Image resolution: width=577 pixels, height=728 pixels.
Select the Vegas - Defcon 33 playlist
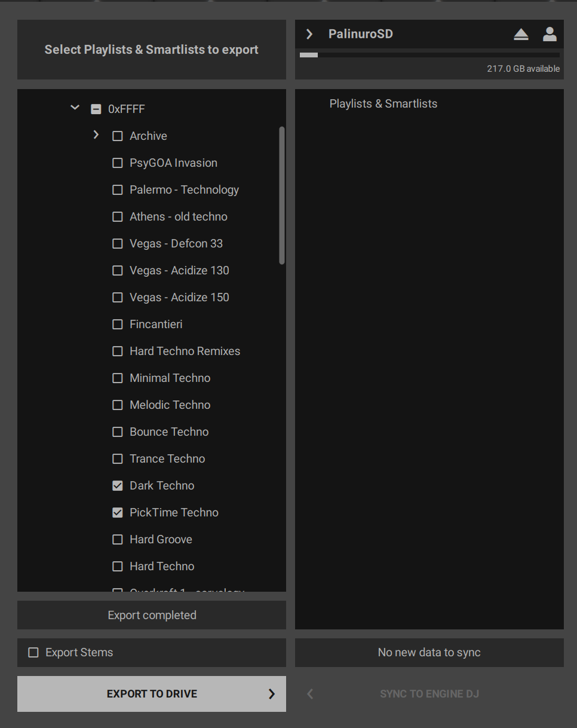176,243
